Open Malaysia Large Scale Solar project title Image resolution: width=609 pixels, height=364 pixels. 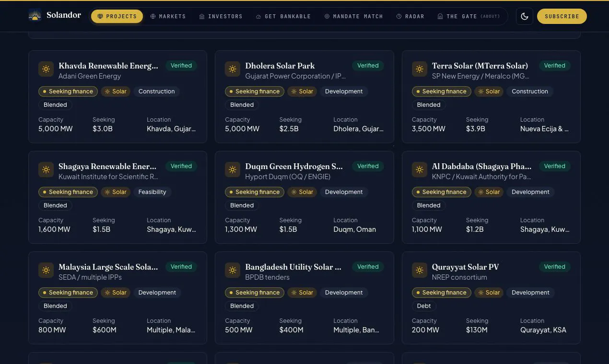point(108,267)
